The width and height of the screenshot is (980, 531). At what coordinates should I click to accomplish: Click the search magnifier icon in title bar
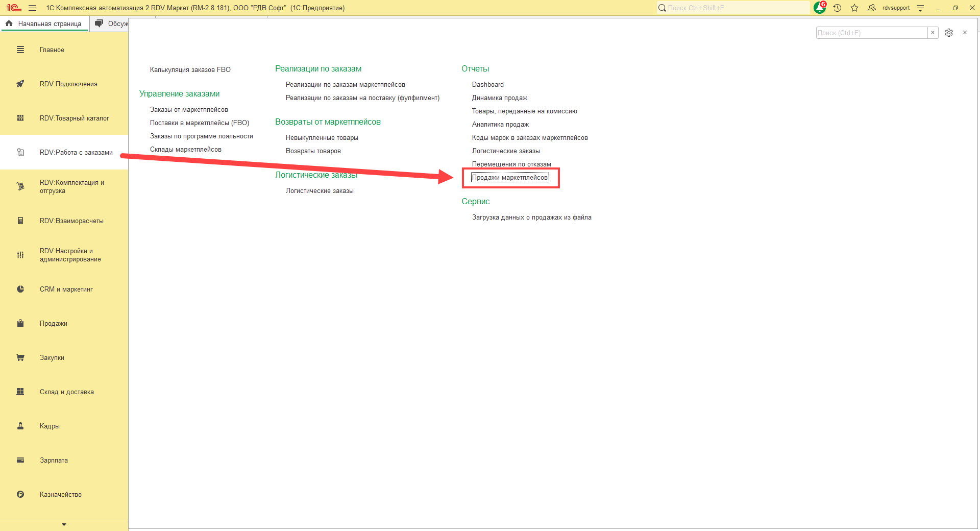coord(662,8)
